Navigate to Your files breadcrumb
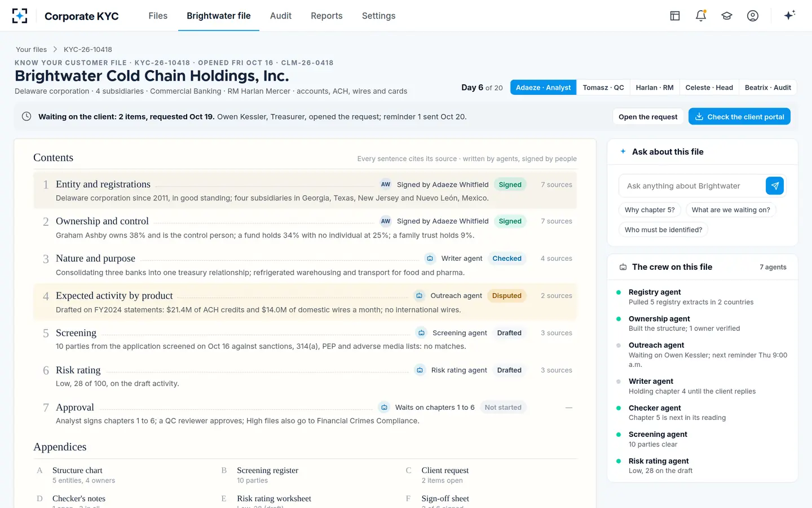Screen dimensions: 812x508 [x=31, y=50]
